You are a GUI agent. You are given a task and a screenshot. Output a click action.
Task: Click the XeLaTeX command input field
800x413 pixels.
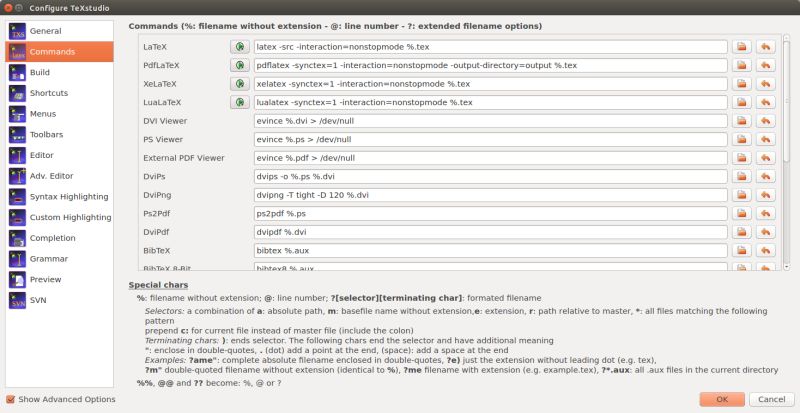(491, 84)
